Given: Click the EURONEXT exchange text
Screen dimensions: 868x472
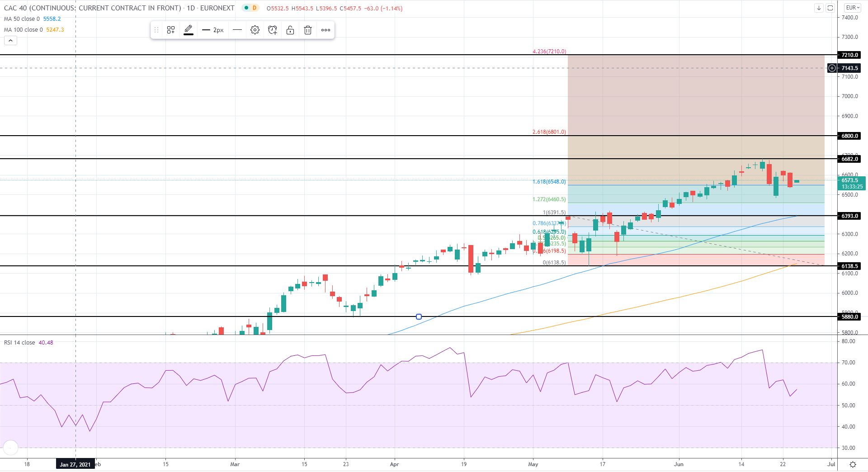Looking at the screenshot, I should tap(217, 8).
